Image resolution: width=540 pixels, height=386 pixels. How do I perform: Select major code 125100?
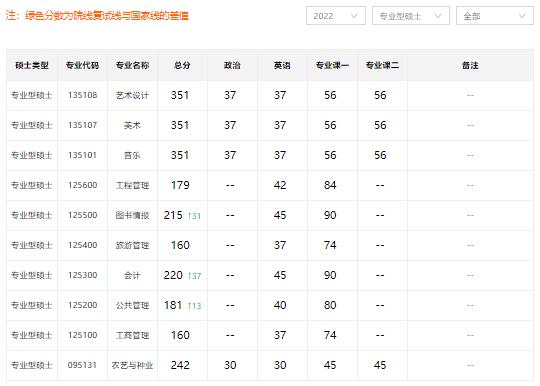[83, 335]
